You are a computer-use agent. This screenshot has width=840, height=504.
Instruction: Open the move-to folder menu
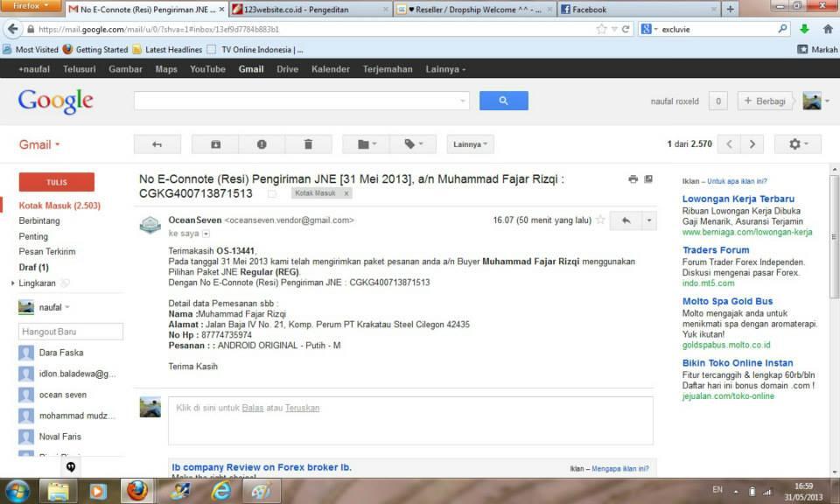[367, 144]
